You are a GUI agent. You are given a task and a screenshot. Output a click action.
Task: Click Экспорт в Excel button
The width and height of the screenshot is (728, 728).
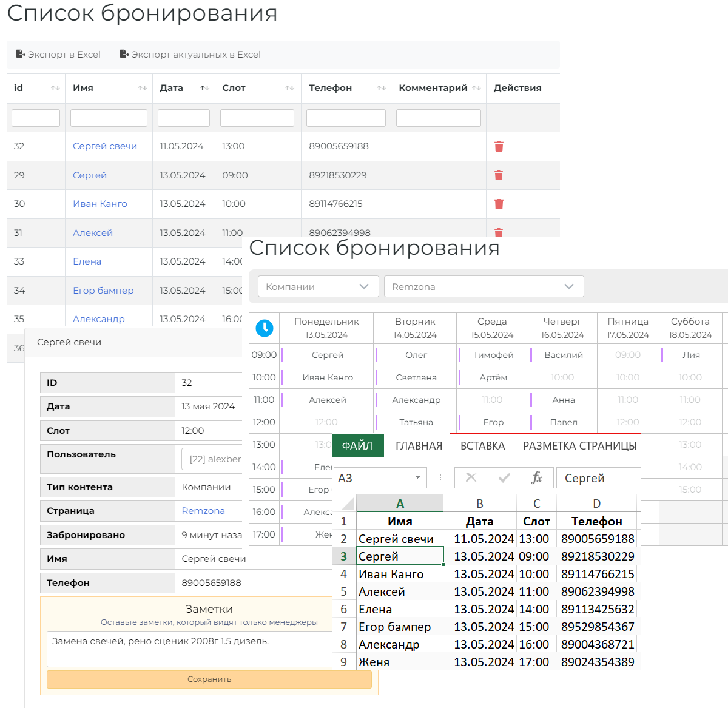point(58,54)
